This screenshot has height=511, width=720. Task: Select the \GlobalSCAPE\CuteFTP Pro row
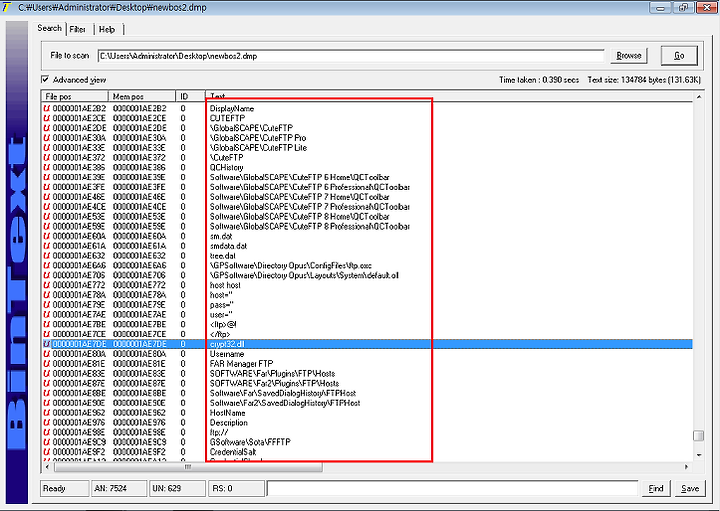click(367, 138)
